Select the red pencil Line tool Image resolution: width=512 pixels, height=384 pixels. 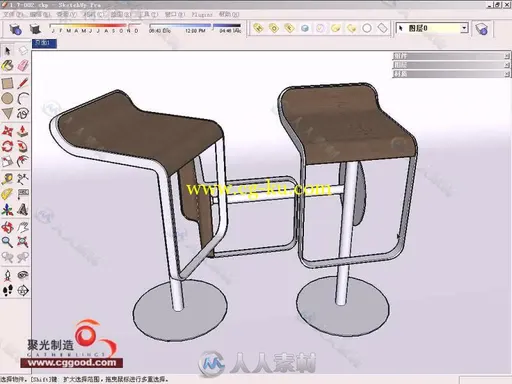tap(23, 83)
